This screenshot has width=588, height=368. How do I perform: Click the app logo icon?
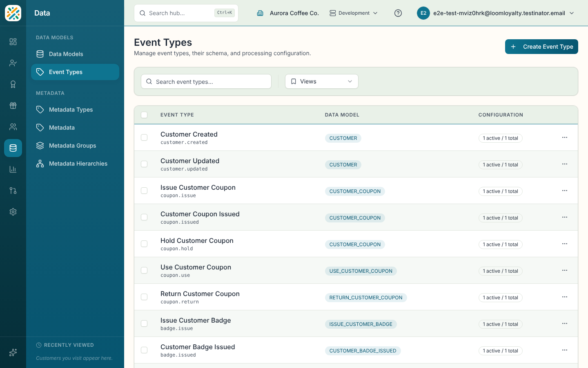(13, 13)
